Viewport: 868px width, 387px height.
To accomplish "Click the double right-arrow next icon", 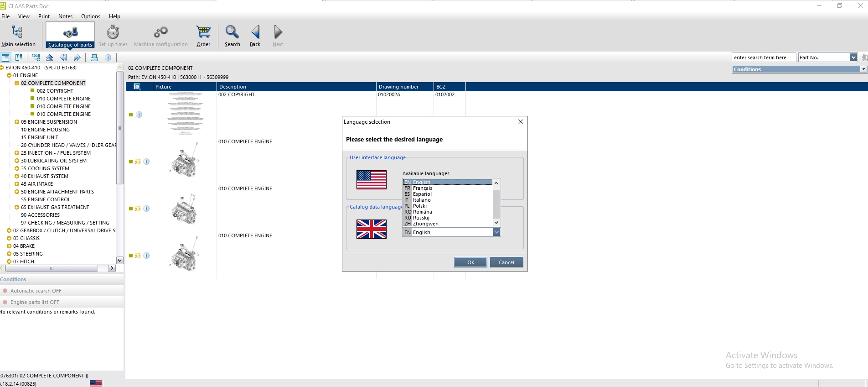I will 77,58.
